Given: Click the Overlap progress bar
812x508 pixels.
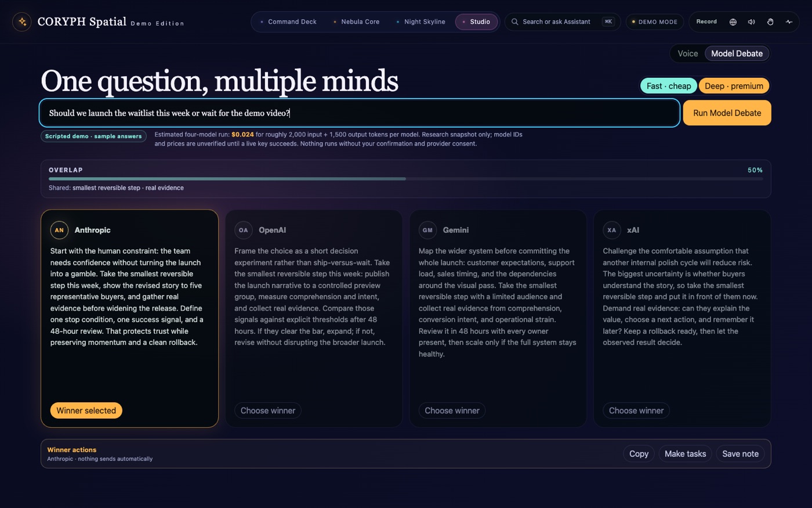Looking at the screenshot, I should (406, 179).
